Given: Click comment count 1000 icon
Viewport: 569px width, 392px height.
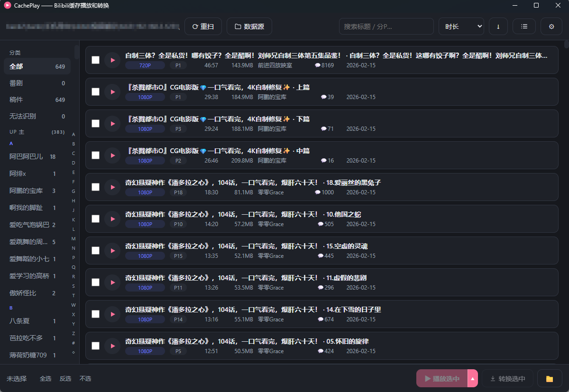Looking at the screenshot, I should coord(318,192).
